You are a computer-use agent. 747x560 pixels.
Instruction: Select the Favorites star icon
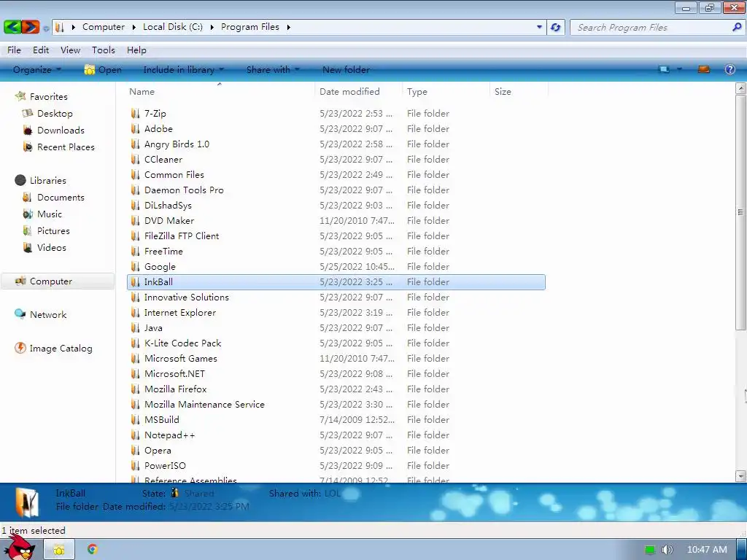click(20, 96)
